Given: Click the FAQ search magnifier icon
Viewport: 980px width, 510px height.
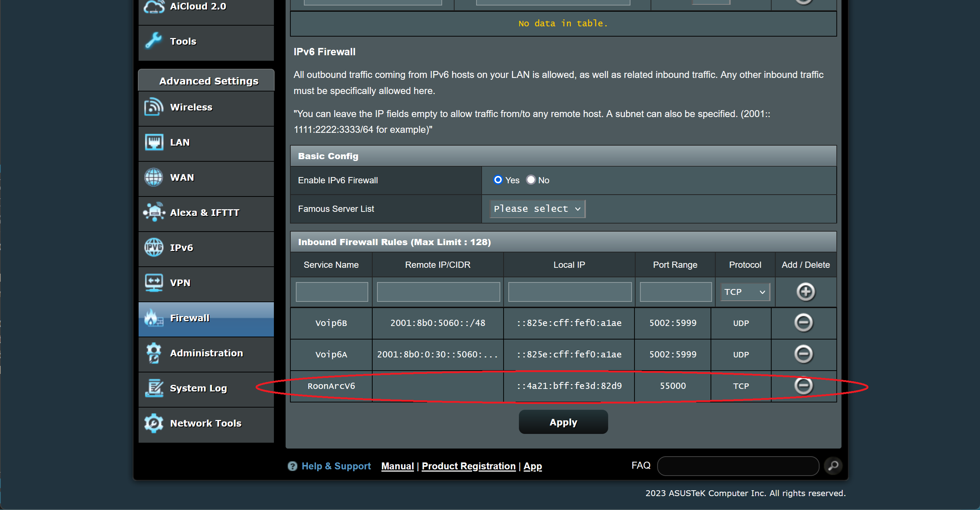Looking at the screenshot, I should pos(833,466).
